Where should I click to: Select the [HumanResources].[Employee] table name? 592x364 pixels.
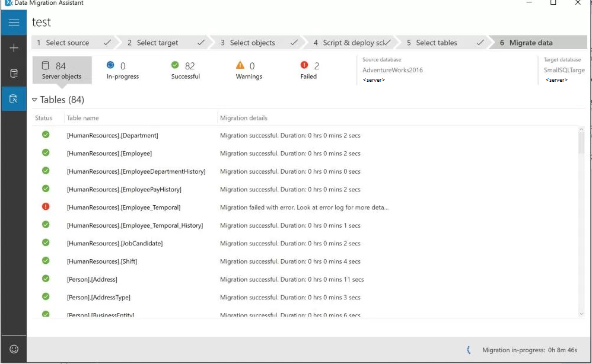click(x=110, y=154)
